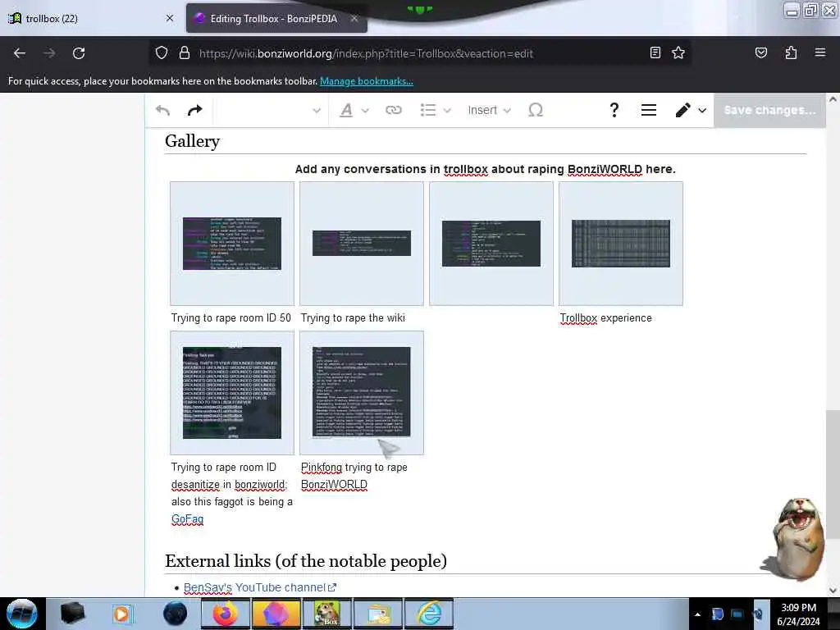Close the Editing Trollbox tab

[x=354, y=18]
